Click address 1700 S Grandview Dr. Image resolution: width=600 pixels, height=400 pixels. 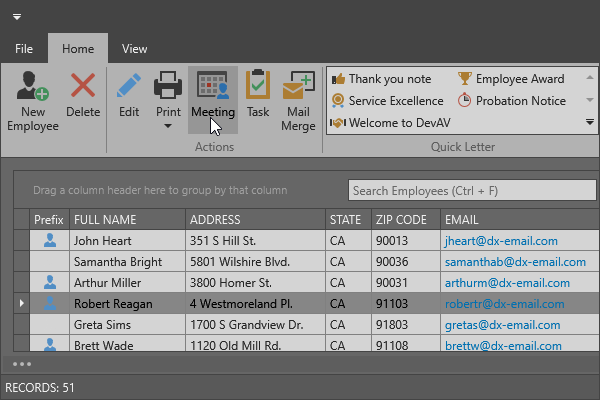[255, 325]
